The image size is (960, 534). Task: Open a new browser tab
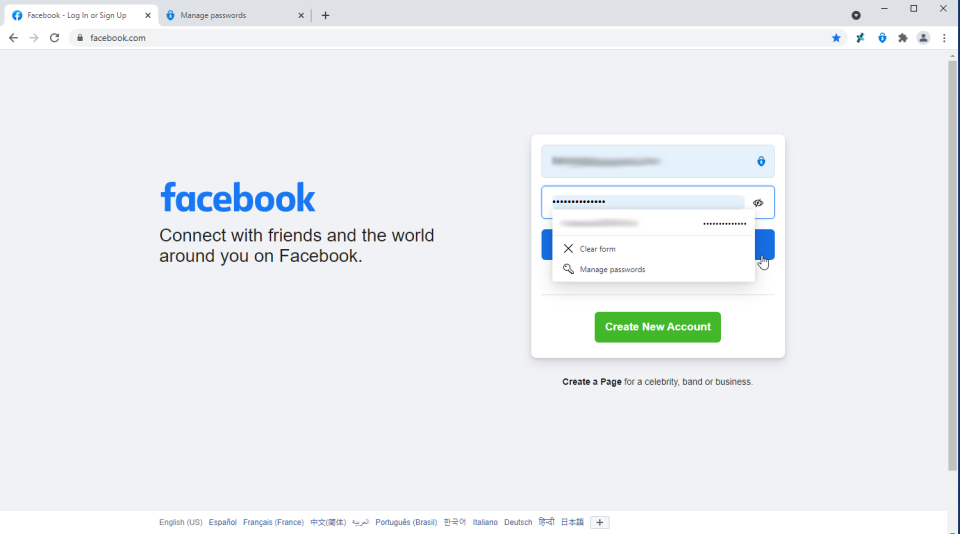[x=326, y=15]
